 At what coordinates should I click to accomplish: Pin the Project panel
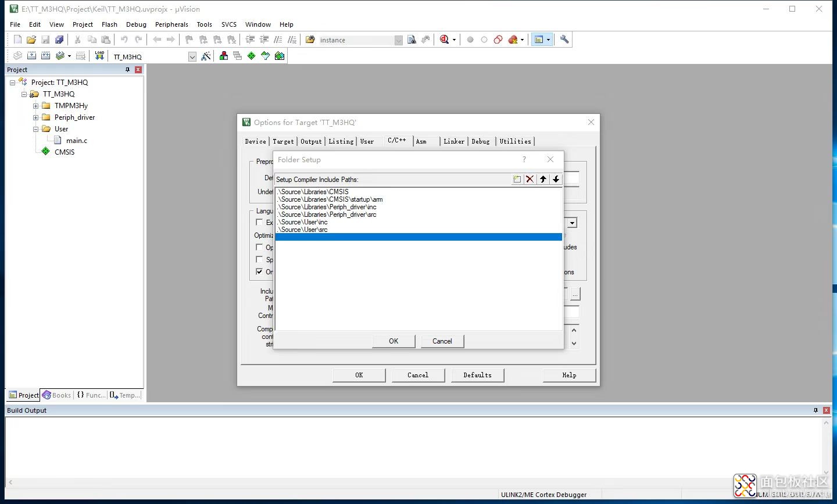coord(128,69)
